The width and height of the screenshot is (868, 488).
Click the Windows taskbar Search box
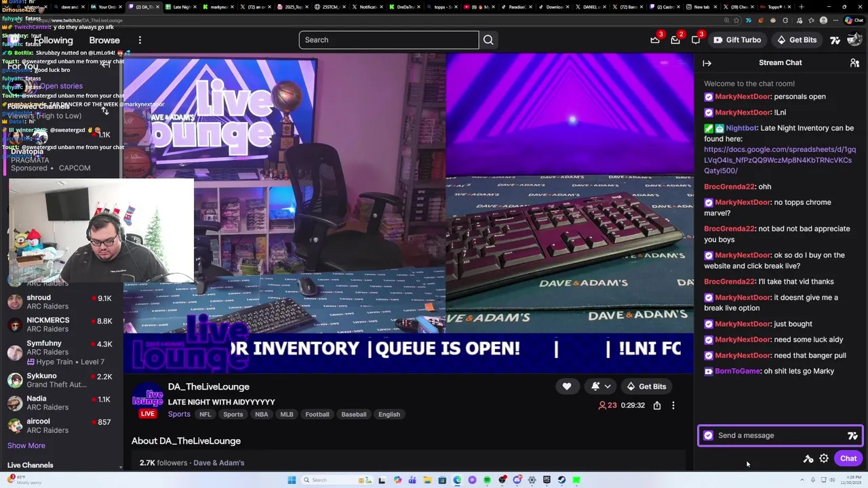[x=336, y=480]
